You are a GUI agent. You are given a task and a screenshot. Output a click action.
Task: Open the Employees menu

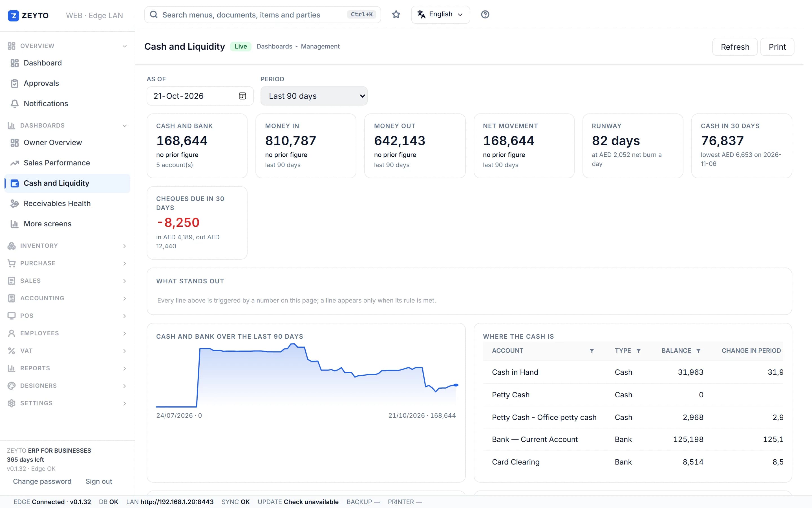(67, 333)
